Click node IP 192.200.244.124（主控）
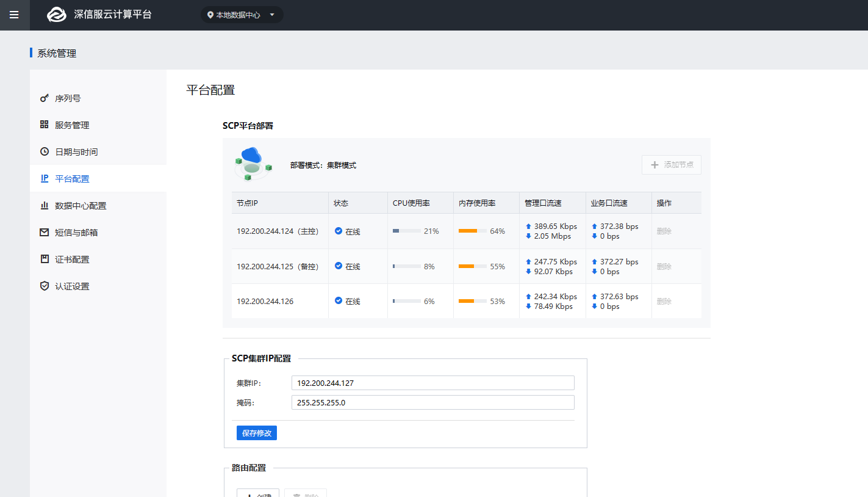Image resolution: width=868 pixels, height=497 pixels. [x=278, y=231]
